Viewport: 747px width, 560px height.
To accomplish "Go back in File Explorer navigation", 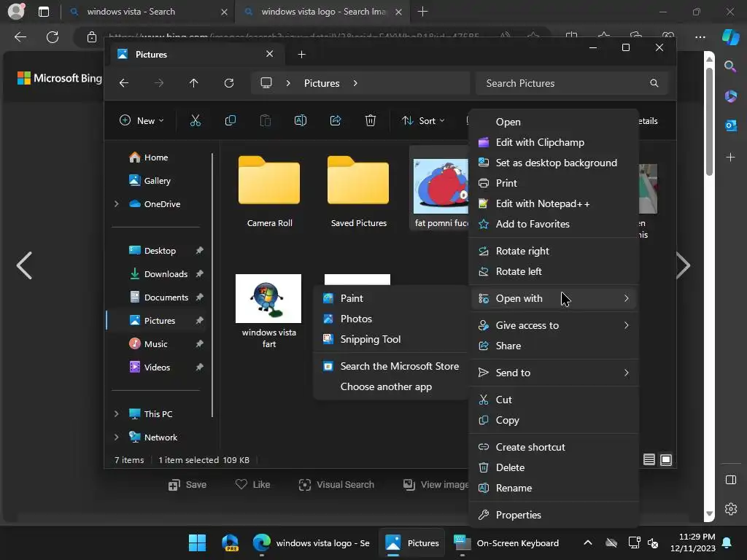I will point(124,83).
